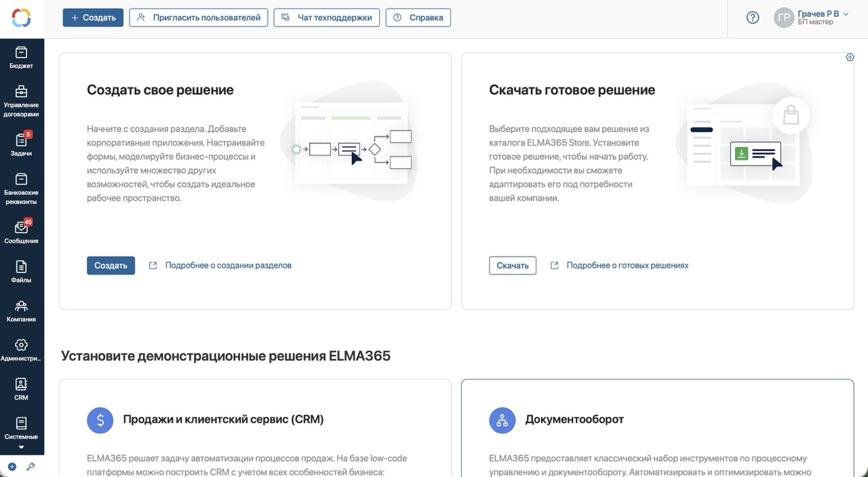Click the plus icon at sidebar bottom
The height and width of the screenshot is (477, 868).
click(x=12, y=466)
